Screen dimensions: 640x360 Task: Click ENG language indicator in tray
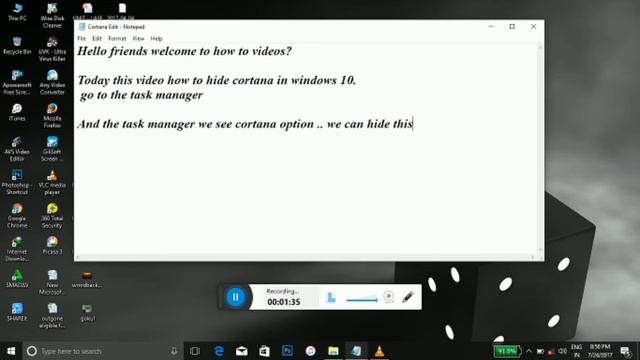pyautogui.click(x=576, y=351)
